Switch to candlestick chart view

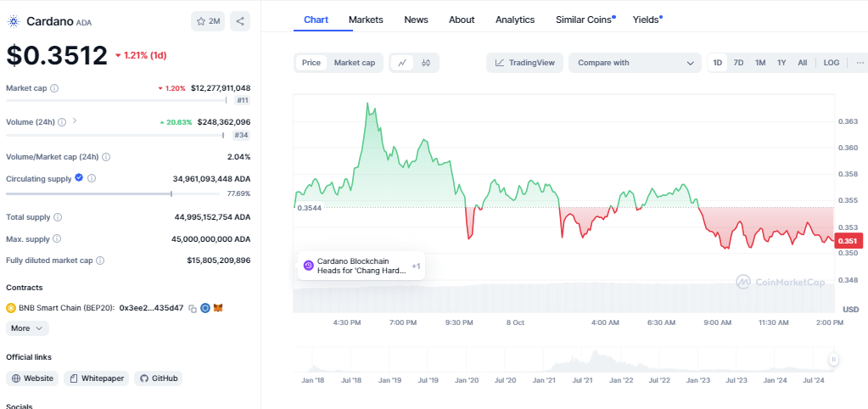pyautogui.click(x=426, y=63)
